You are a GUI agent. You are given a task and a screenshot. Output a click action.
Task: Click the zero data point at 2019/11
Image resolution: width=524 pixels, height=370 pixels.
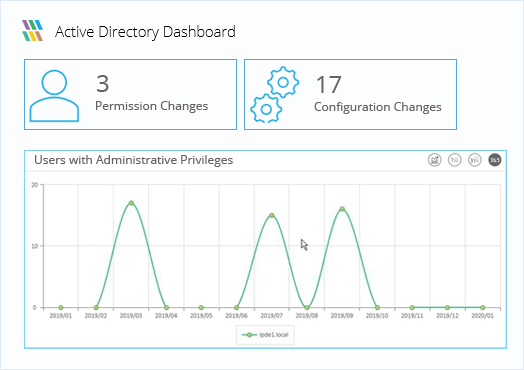[x=412, y=307]
